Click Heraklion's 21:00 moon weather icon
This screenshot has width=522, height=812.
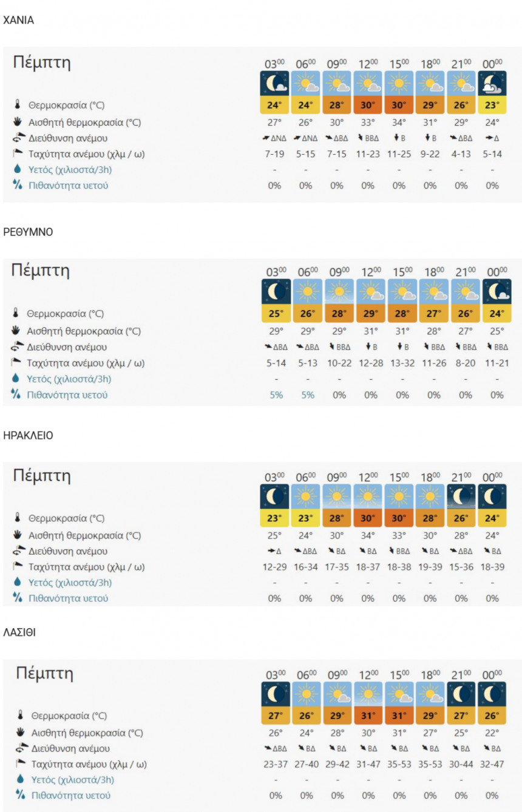(461, 496)
